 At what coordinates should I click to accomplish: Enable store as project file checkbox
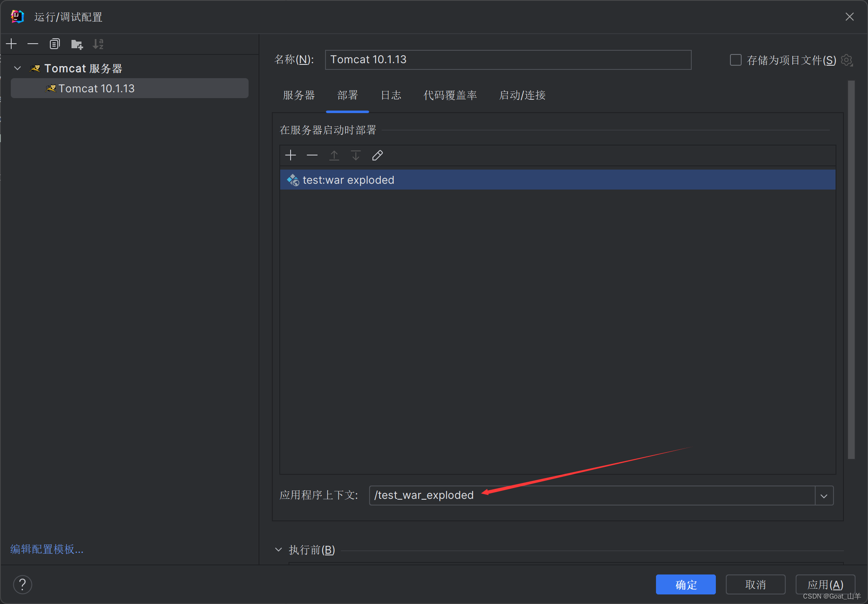(735, 60)
